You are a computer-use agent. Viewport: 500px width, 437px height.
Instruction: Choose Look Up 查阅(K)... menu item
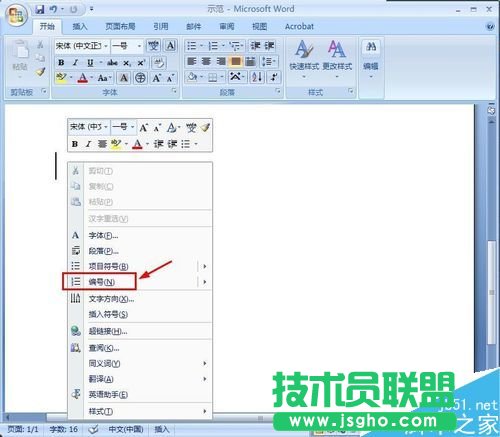[140, 348]
